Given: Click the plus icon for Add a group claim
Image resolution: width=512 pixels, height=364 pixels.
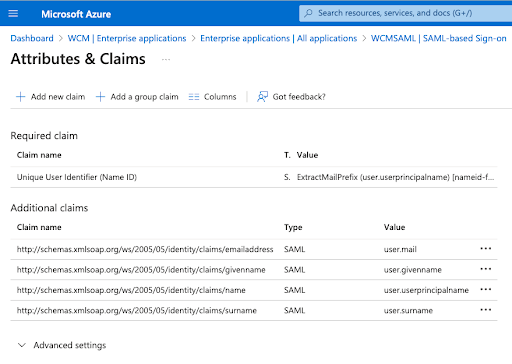Looking at the screenshot, I should (100, 97).
